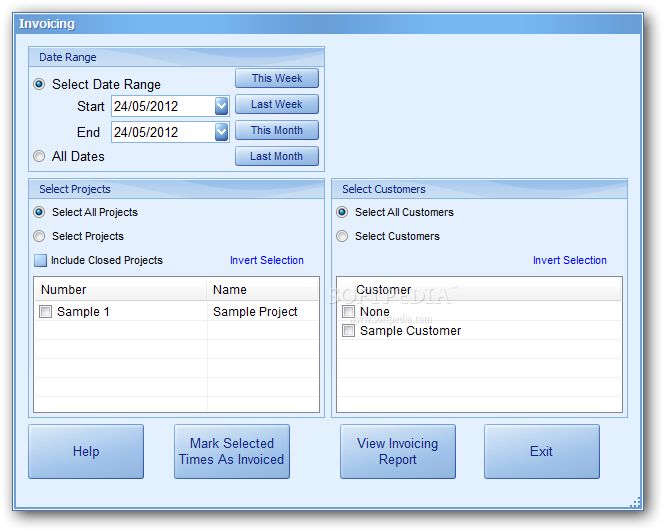Screen dimensions: 664x531
Task: Grab the window resize grip corner
Action: coord(635,502)
